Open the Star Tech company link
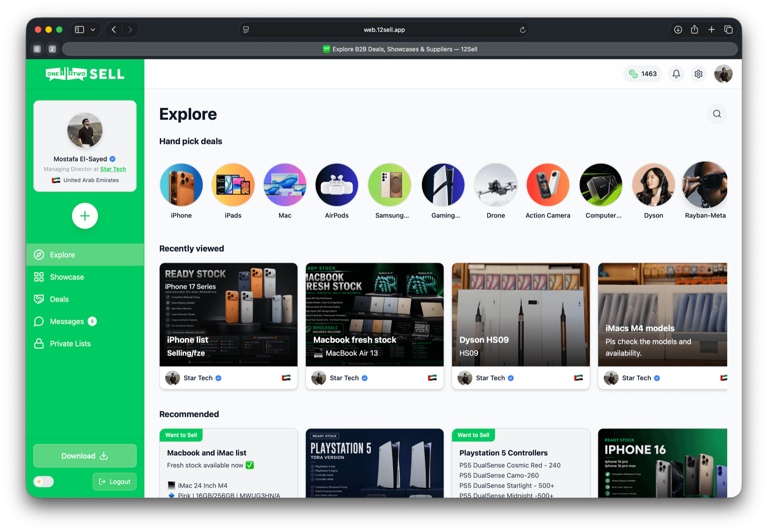This screenshot has height=532, width=768. (x=113, y=169)
